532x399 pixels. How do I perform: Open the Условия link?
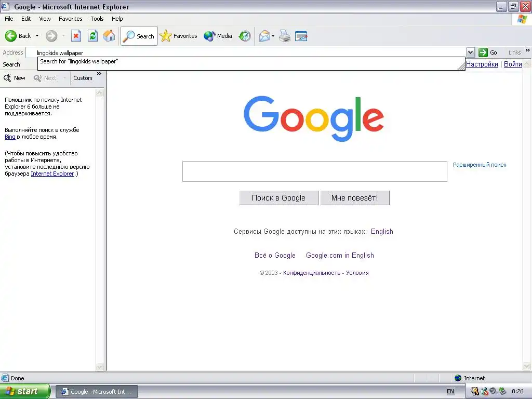pos(357,273)
